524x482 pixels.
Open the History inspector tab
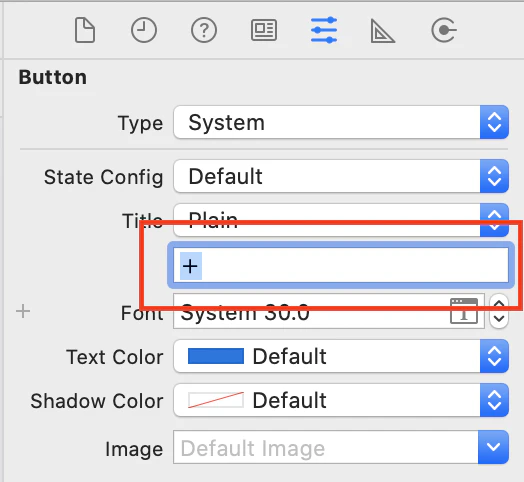click(x=144, y=30)
